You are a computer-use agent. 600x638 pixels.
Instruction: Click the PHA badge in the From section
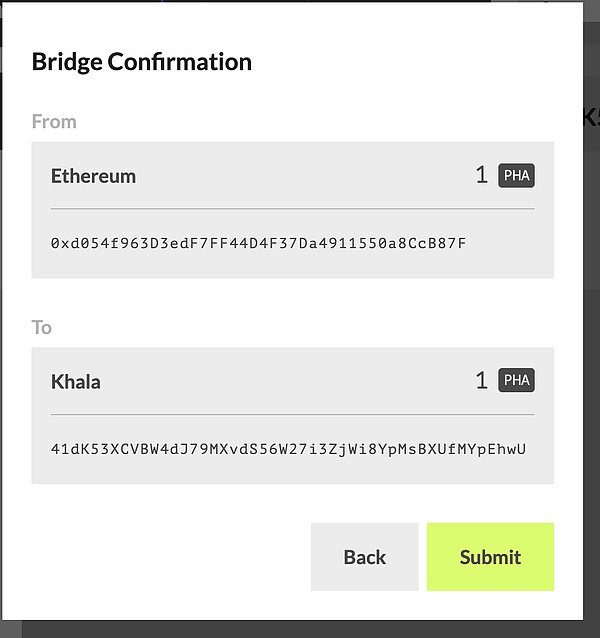[x=516, y=176]
